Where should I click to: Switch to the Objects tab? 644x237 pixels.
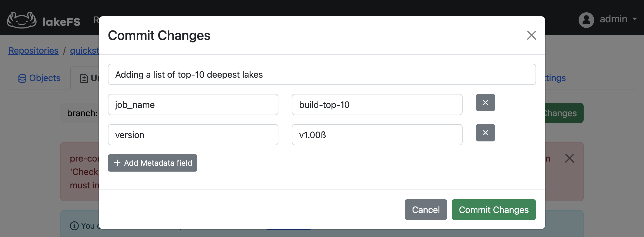(x=44, y=78)
